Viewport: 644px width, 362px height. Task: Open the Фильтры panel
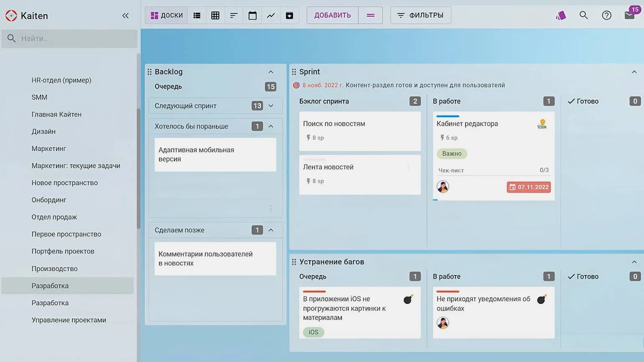420,15
